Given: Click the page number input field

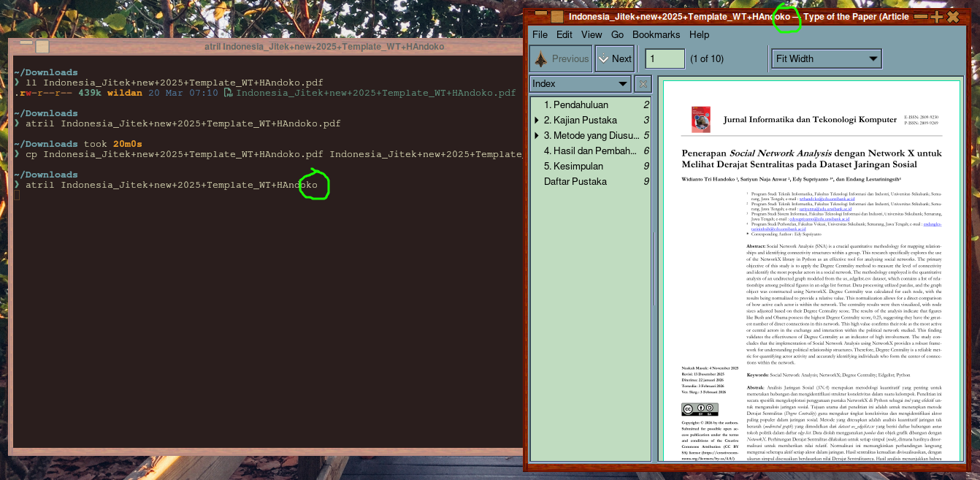Looking at the screenshot, I should pyautogui.click(x=665, y=58).
